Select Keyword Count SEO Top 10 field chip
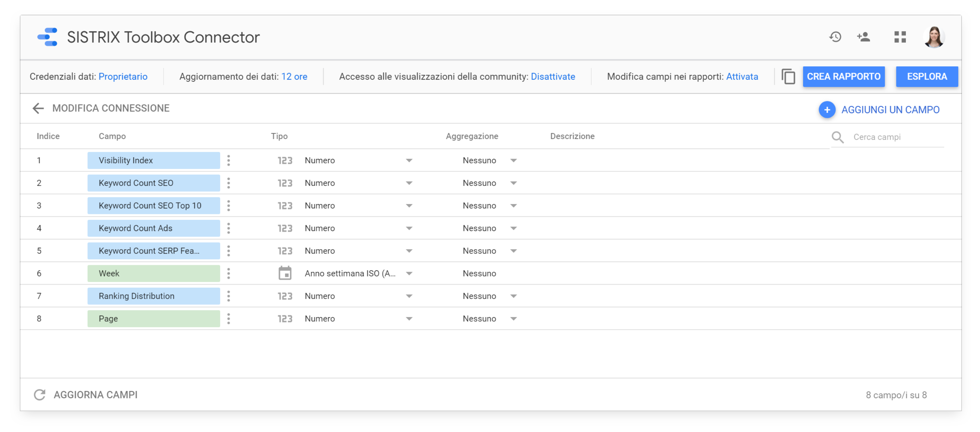Screen dimensions: 980x432 [154, 205]
